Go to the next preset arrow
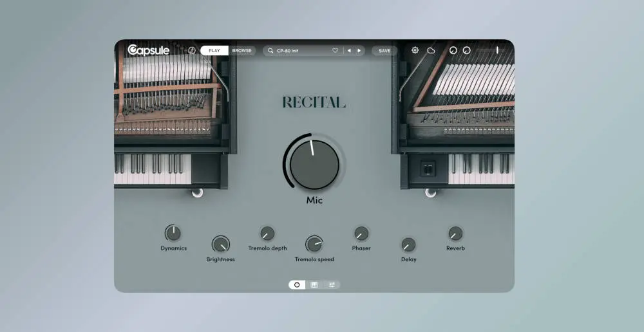The image size is (644, 332). (x=359, y=50)
